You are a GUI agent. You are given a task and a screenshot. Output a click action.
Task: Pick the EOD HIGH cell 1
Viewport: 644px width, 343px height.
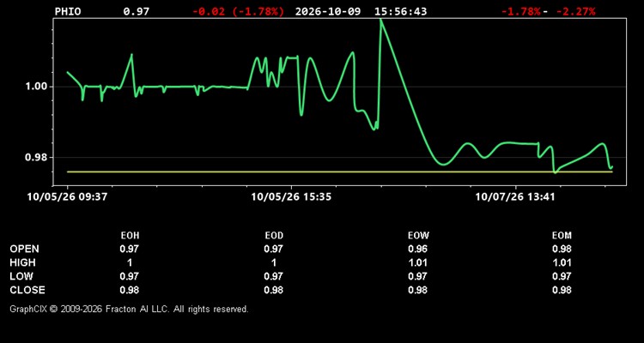[274, 262]
